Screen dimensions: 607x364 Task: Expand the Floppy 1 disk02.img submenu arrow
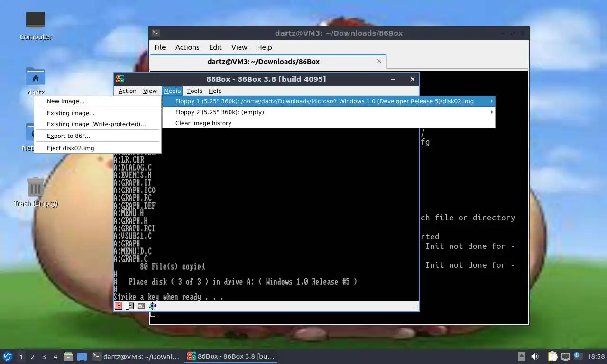click(491, 101)
